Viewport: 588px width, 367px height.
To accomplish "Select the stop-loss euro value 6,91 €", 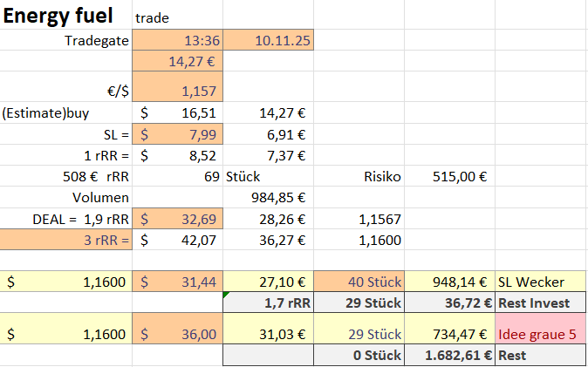I will click(267, 134).
